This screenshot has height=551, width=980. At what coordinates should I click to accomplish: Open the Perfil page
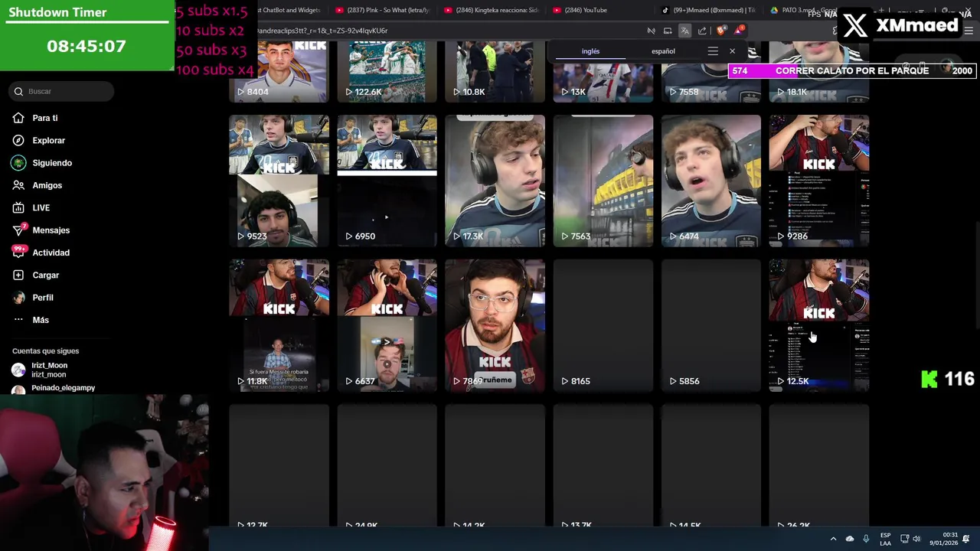(42, 298)
